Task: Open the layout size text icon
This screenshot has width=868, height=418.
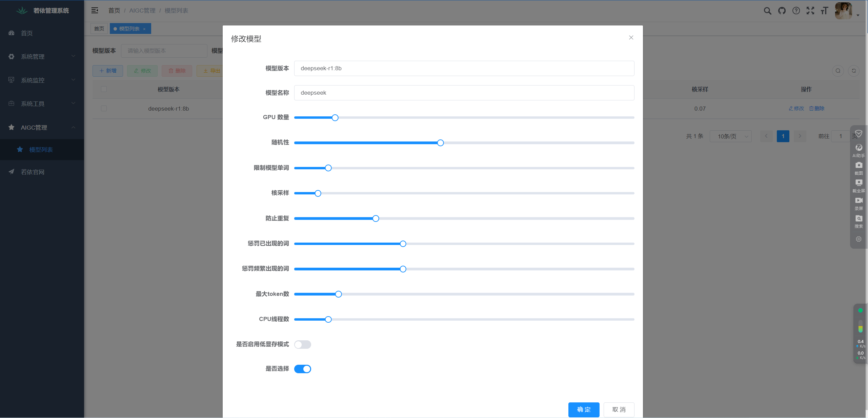Action: 824,11
